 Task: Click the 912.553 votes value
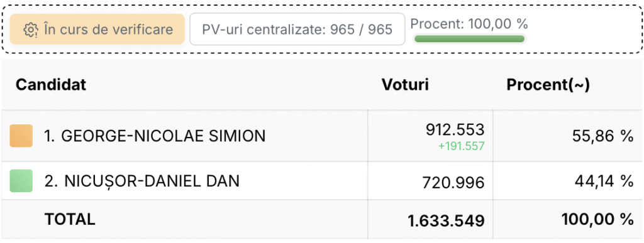455,130
